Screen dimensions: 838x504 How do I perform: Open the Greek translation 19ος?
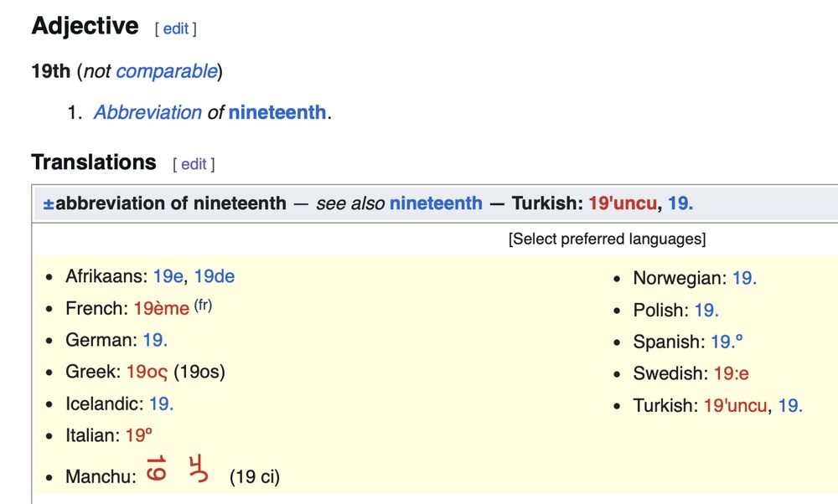point(147,372)
